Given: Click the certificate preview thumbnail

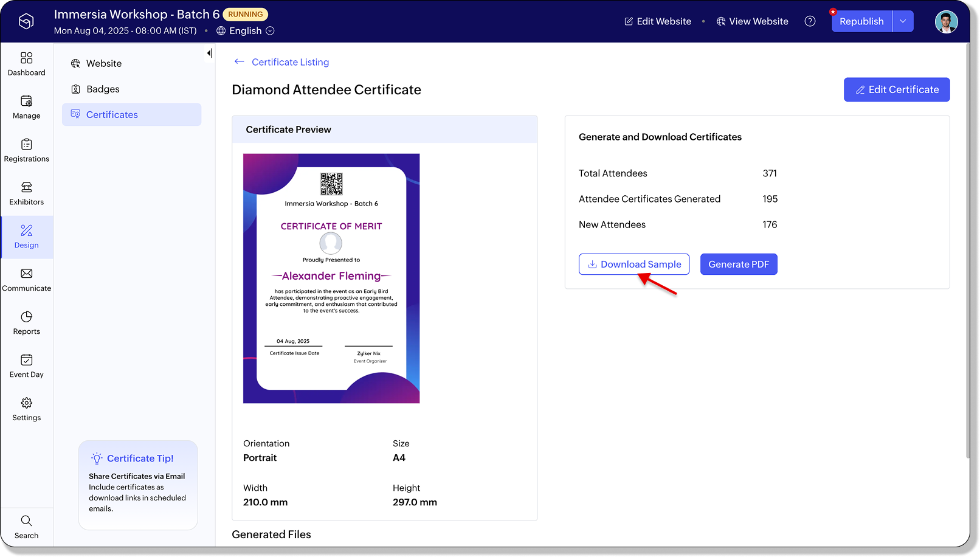Looking at the screenshot, I should coord(331,278).
